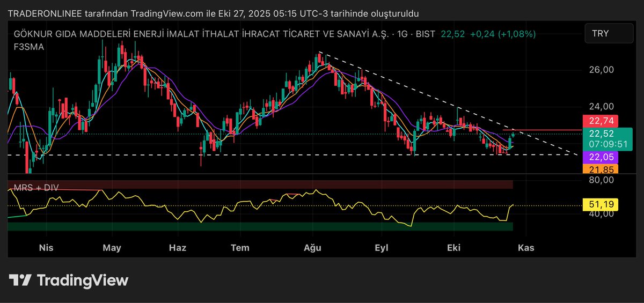The height and width of the screenshot is (303, 644).
Task: Click the Haz month label on time axis
Action: point(178,248)
